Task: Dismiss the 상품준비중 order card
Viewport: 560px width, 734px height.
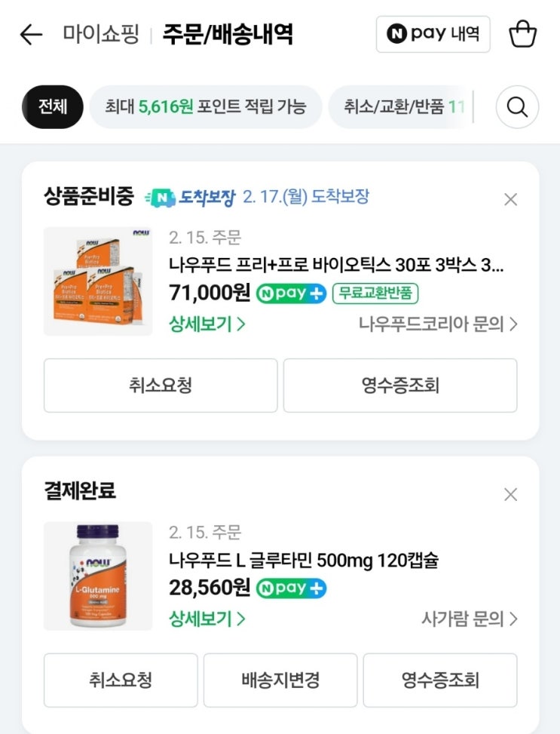Action: tap(510, 199)
